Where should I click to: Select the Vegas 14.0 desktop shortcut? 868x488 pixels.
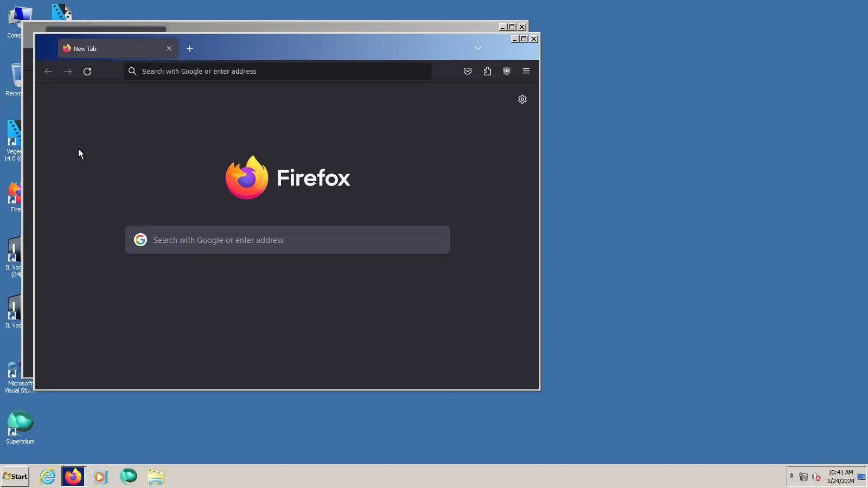[14, 141]
